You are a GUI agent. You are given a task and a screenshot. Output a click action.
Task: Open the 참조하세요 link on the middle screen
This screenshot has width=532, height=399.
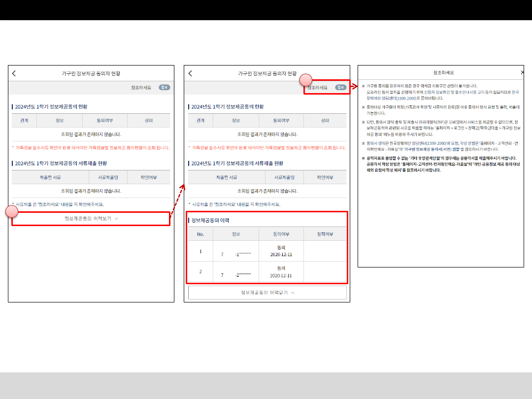coord(317,87)
